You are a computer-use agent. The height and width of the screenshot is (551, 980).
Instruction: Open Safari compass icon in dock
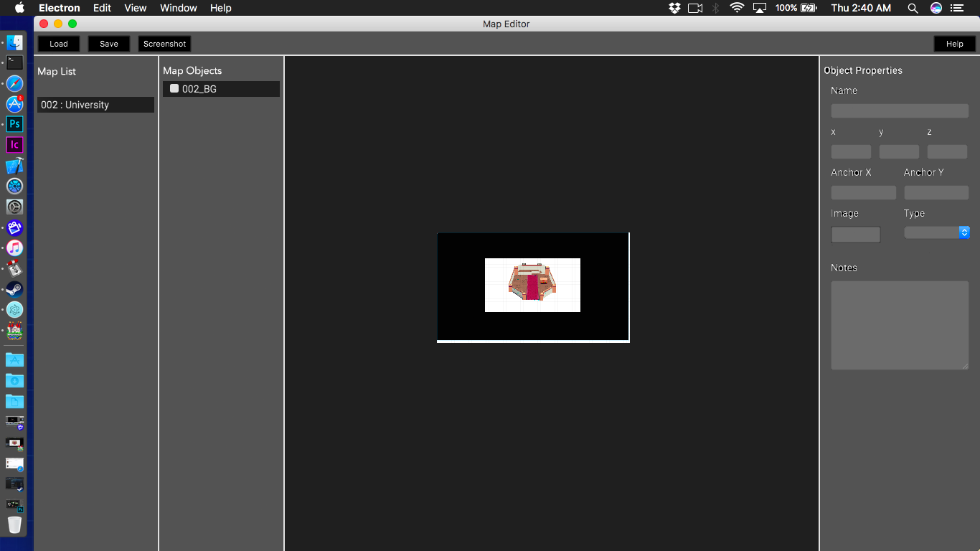(14, 84)
